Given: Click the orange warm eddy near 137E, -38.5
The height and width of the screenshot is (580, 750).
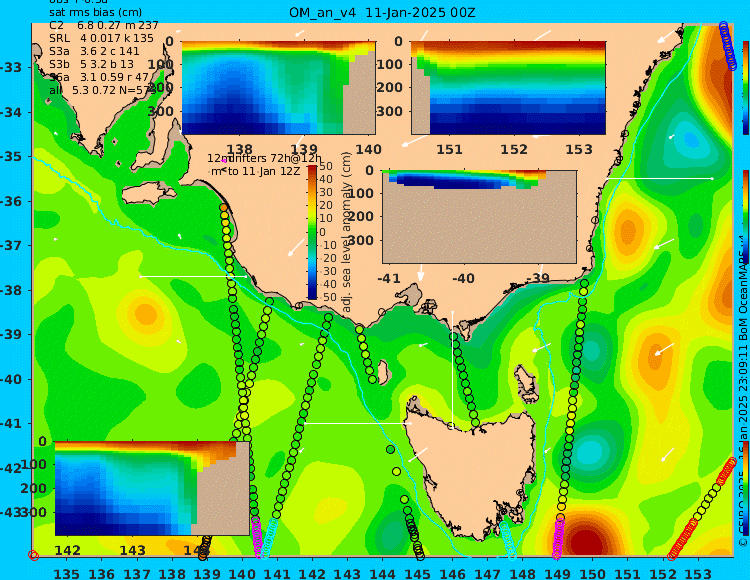Looking at the screenshot, I should [145, 314].
